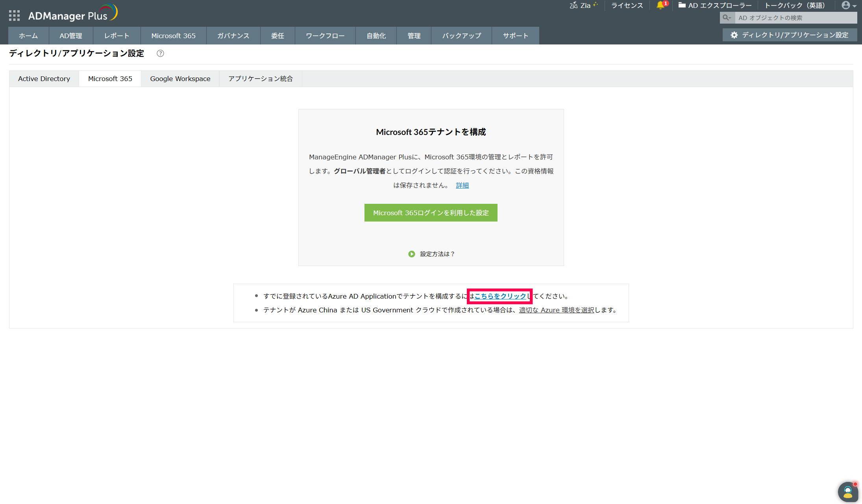Click the gear ディレクトリ/アプリケーション設定 button
Image resolution: width=862 pixels, height=504 pixels.
(790, 35)
